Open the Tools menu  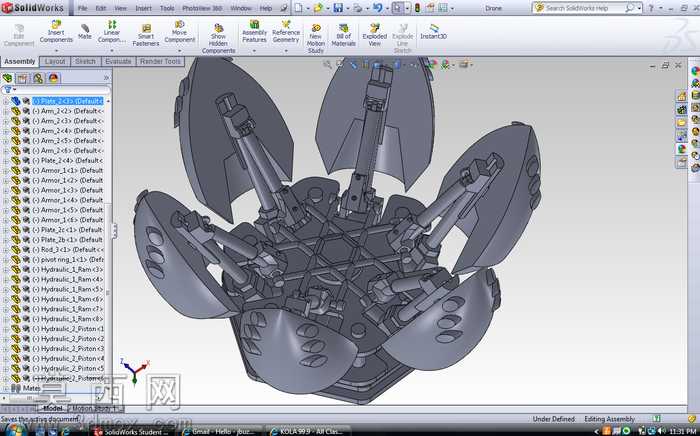pyautogui.click(x=167, y=8)
